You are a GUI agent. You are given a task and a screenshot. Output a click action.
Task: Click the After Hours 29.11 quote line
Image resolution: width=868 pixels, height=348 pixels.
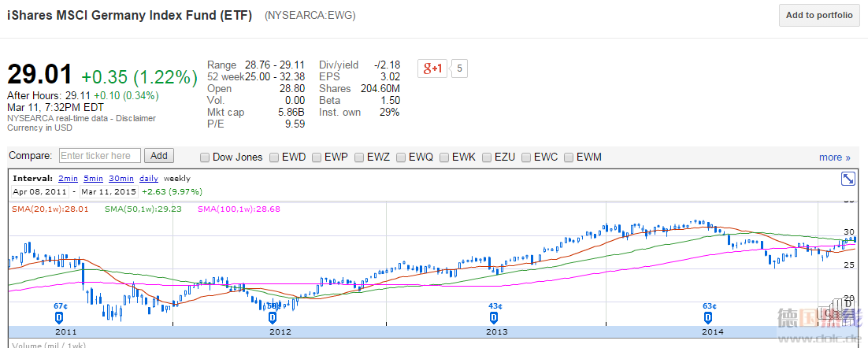tap(83, 96)
